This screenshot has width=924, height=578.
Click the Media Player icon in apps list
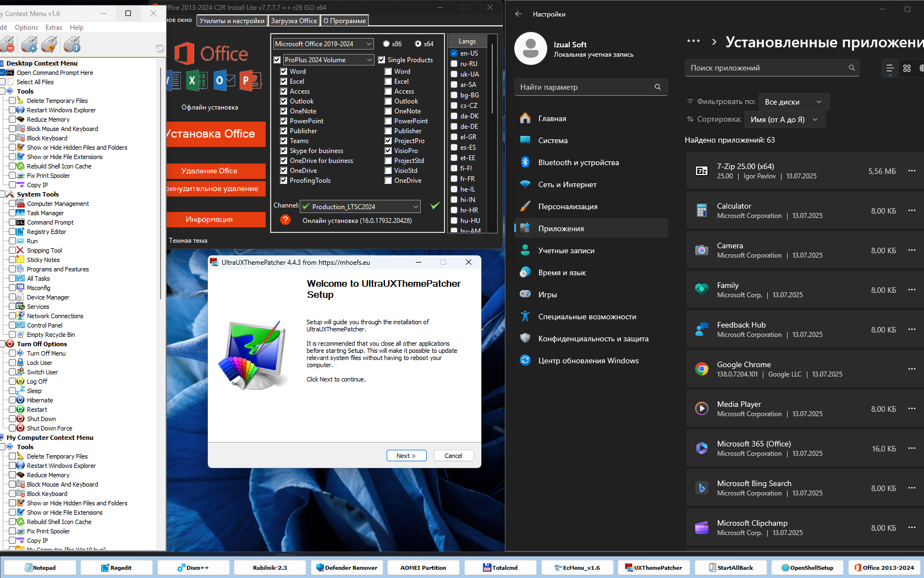[702, 408]
